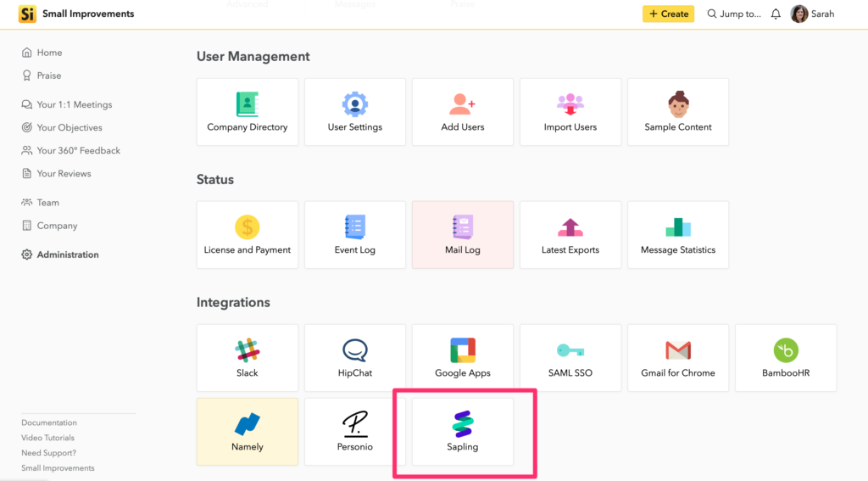Open the Gmail for Chrome integration tile
The height and width of the screenshot is (481, 868).
tap(678, 358)
